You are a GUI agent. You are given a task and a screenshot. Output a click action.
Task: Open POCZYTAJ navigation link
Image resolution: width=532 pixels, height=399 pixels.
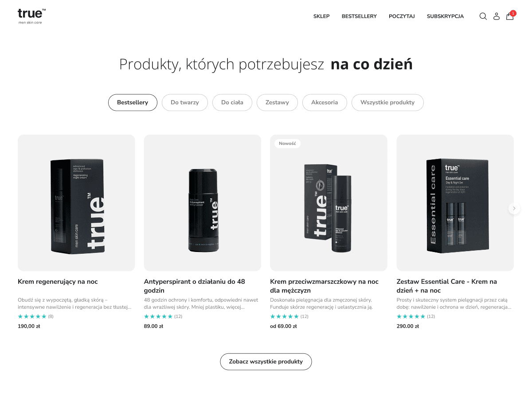tap(402, 16)
